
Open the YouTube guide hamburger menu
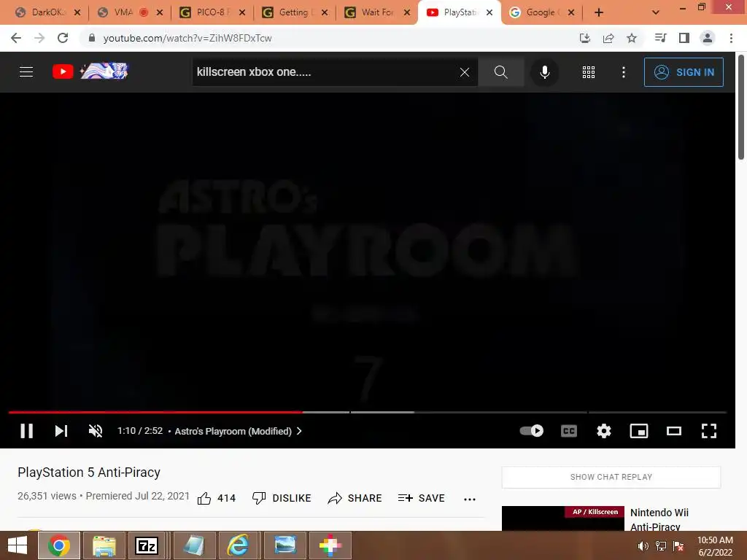[x=26, y=72]
